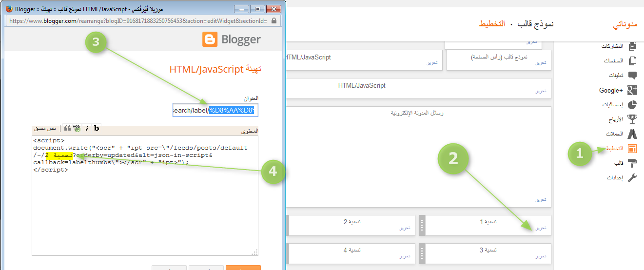
Task: Open the layout (التخطيط) sidebar icon
Action: click(632, 148)
